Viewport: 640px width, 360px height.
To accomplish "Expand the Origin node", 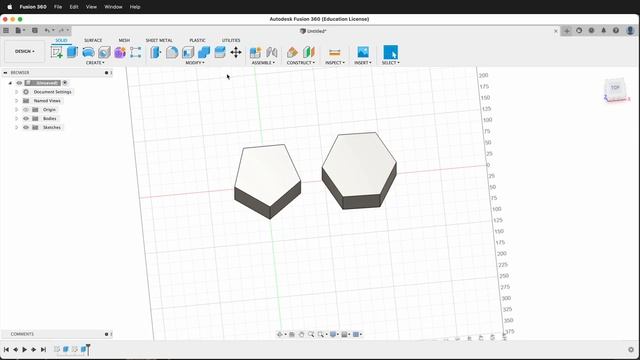I will point(16,110).
